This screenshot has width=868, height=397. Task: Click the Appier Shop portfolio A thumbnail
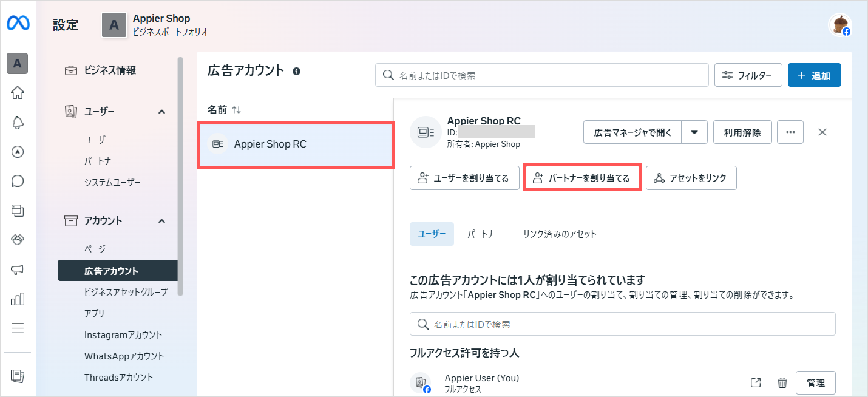(x=114, y=25)
